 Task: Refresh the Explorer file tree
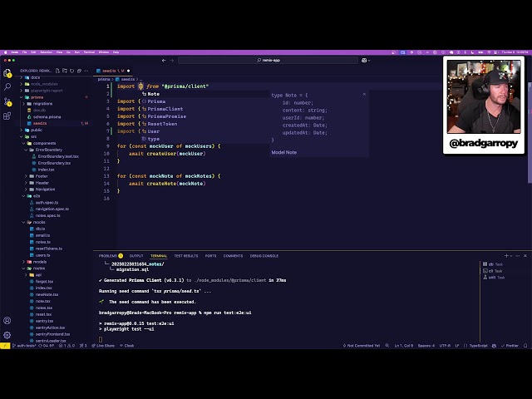(72, 71)
